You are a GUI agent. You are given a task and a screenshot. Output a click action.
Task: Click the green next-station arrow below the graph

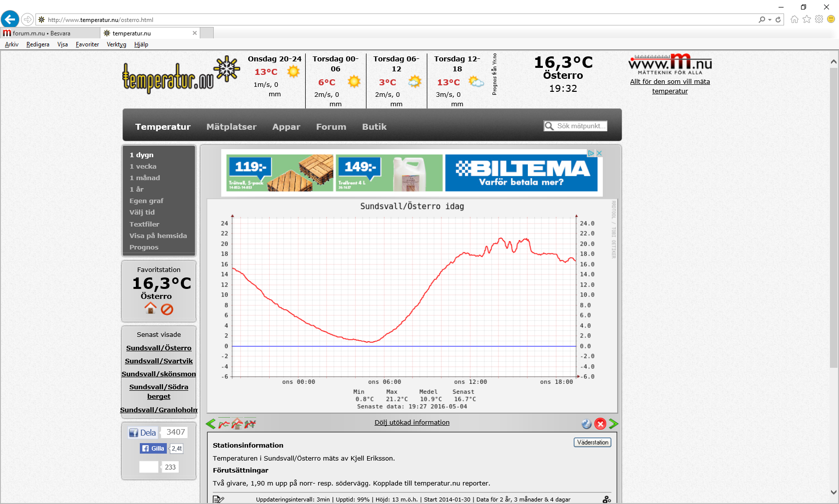click(x=613, y=424)
